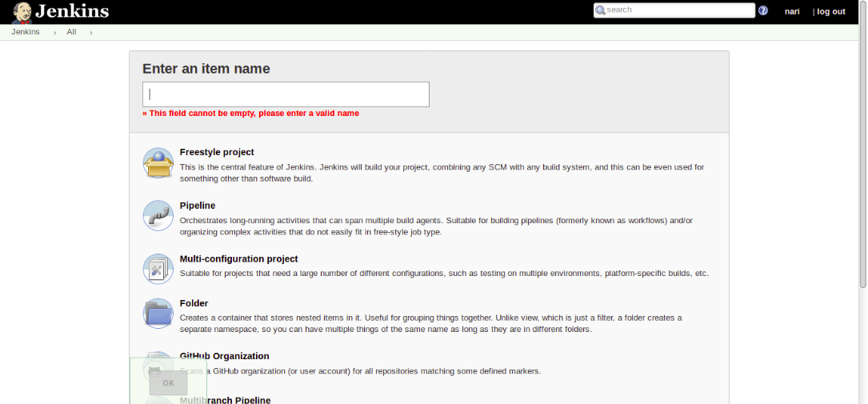The height and width of the screenshot is (404, 868).
Task: Click the log out link
Action: coord(831,12)
